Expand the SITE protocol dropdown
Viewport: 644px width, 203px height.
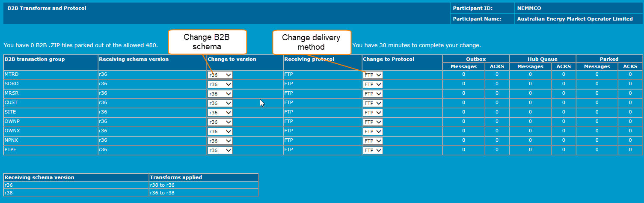pyautogui.click(x=373, y=113)
